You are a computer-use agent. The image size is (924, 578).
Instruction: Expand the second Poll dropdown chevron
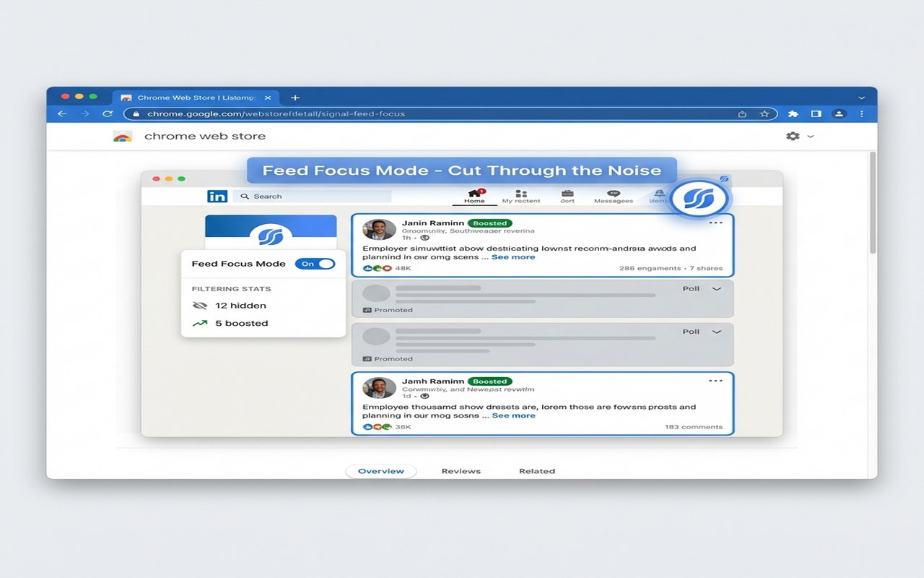715,332
